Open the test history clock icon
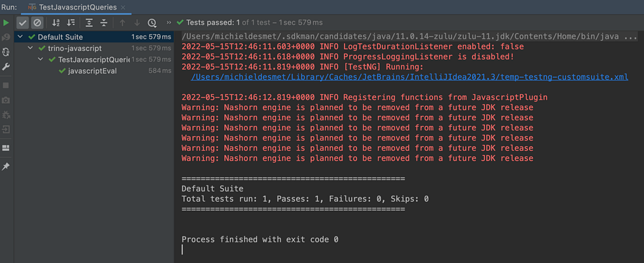The image size is (644, 263). (152, 23)
